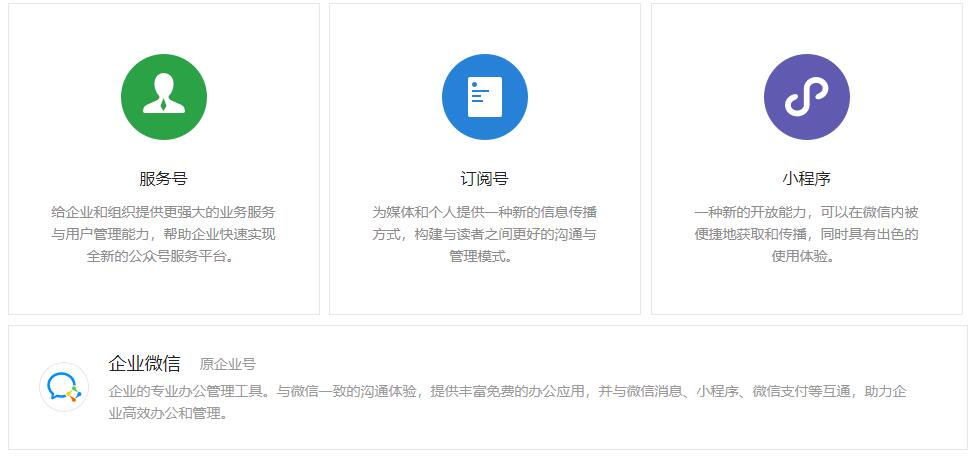Click the line starting with 便捷地获取和传播
This screenshot has height=456, width=976.
tap(806, 234)
